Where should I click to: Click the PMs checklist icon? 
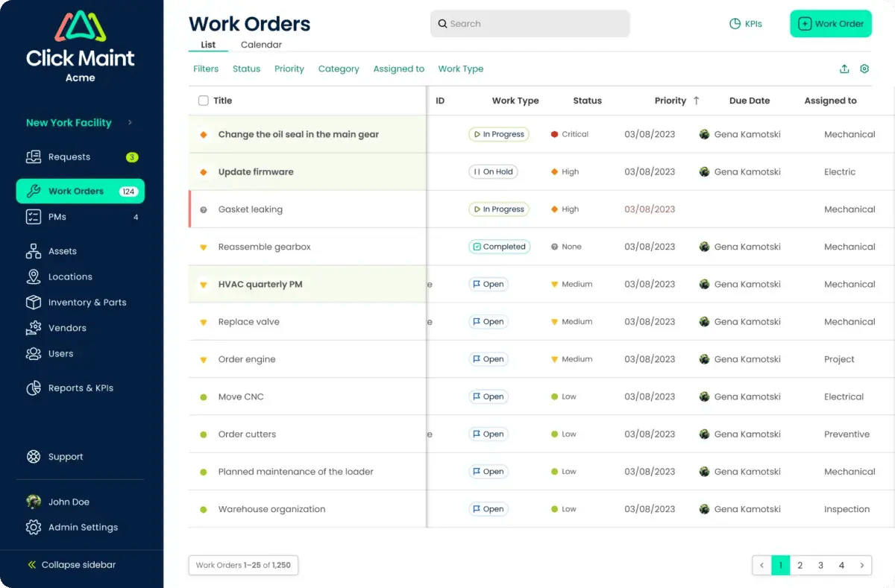click(34, 217)
